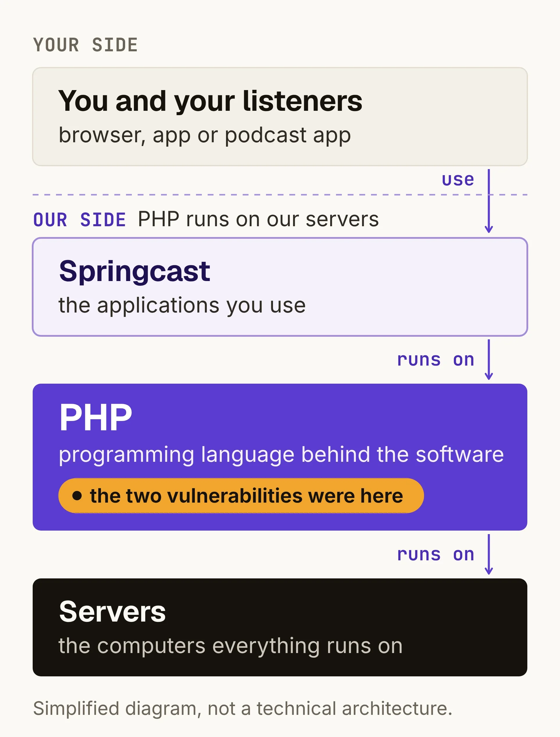Select the 'Servers' box title

[112, 612]
